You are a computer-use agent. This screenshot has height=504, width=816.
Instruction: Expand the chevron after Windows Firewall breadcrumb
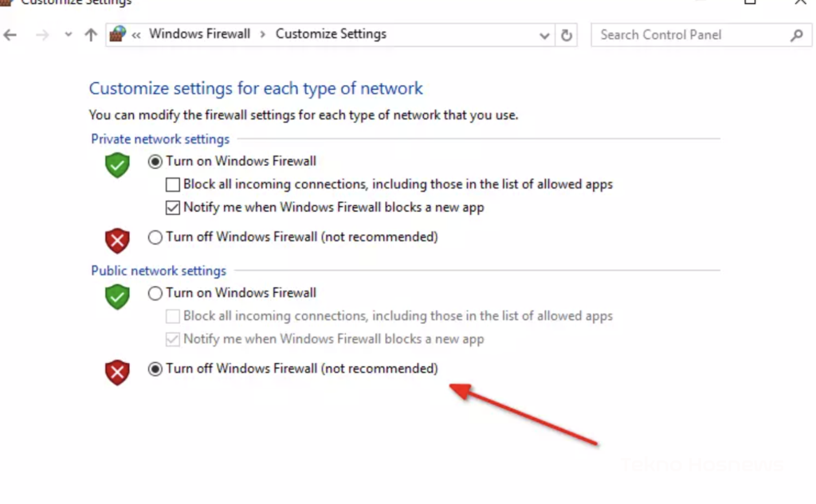(263, 34)
